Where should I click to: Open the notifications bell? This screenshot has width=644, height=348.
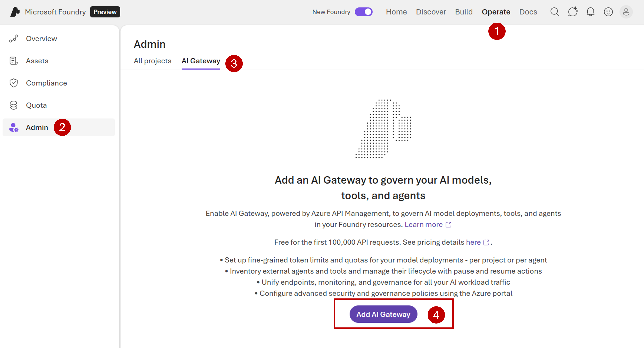(x=590, y=12)
